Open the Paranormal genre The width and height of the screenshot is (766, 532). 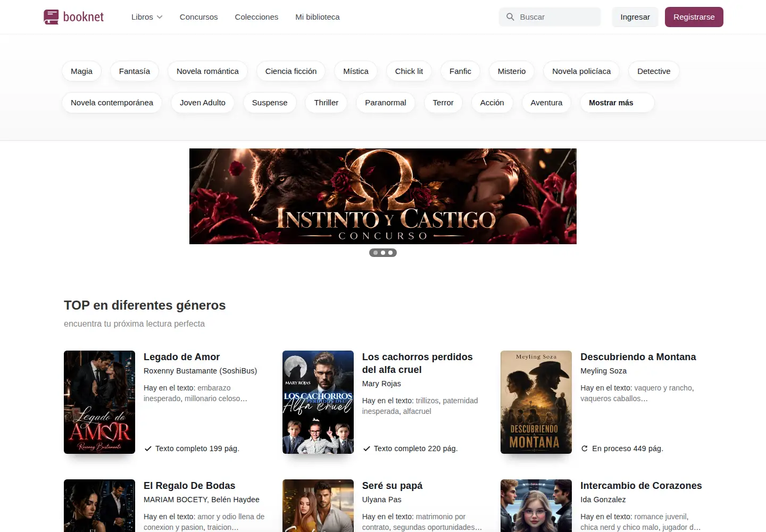(386, 103)
